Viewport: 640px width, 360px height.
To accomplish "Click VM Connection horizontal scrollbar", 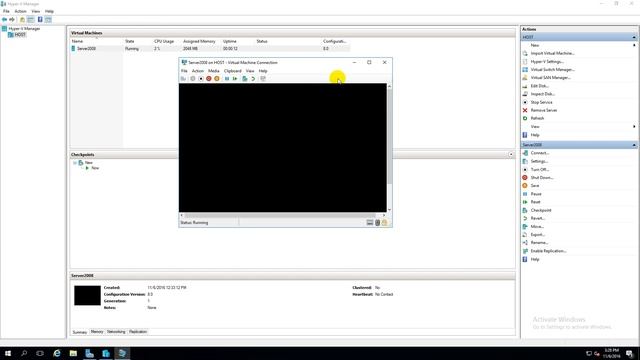I will (282, 215).
